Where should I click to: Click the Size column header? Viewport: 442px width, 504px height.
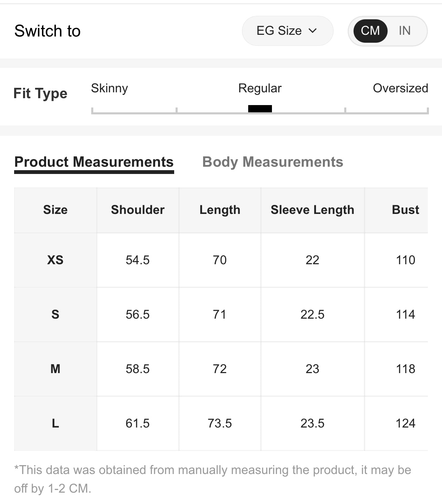55,210
